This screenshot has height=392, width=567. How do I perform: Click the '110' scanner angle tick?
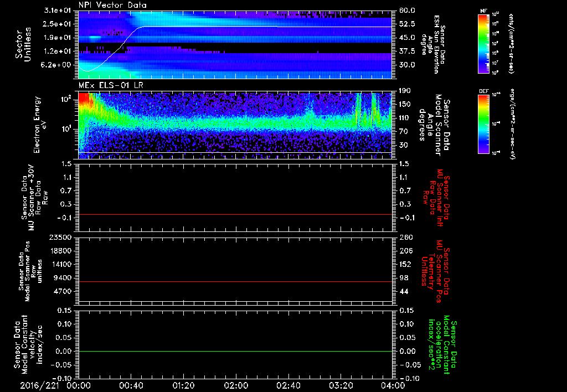coord(405,118)
